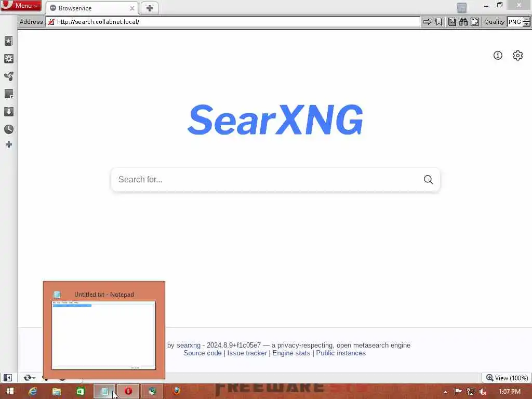Screen dimensions: 532x399
Task: Click the clipboard paste icon in toolbar
Action: click(475, 22)
